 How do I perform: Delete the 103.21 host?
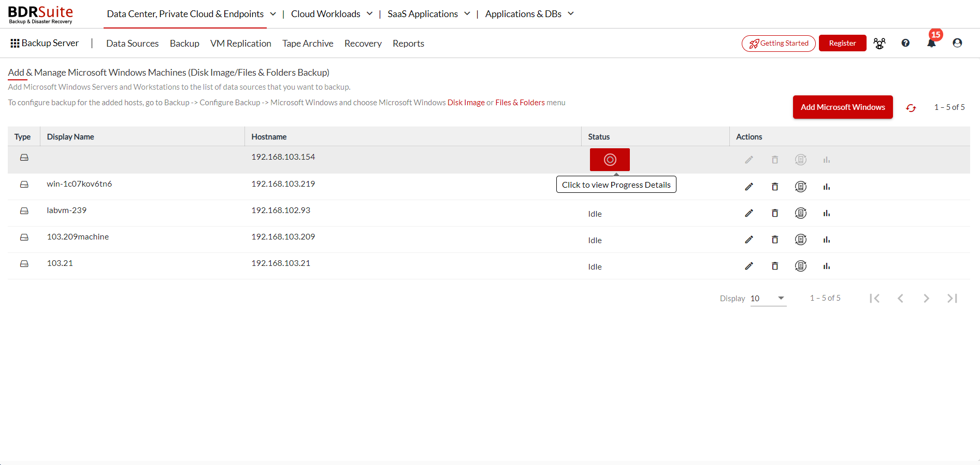coord(775,266)
